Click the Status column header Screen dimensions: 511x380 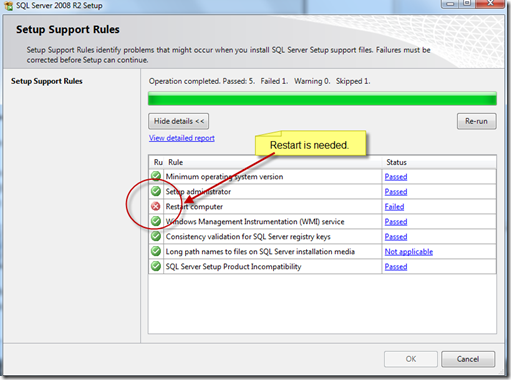point(439,162)
